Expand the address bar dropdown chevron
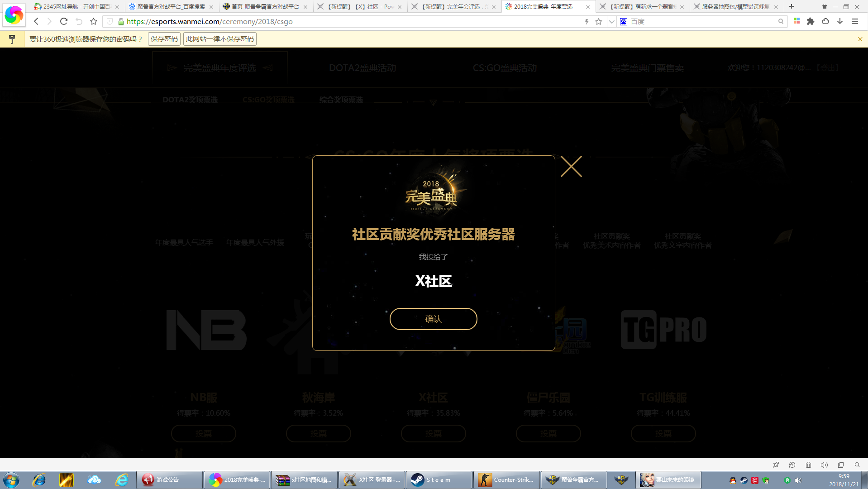This screenshot has height=489, width=868. (x=611, y=22)
